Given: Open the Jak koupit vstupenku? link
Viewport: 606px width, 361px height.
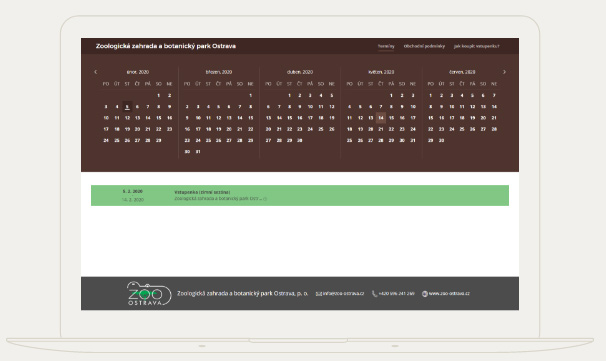Looking at the screenshot, I should coord(476,46).
